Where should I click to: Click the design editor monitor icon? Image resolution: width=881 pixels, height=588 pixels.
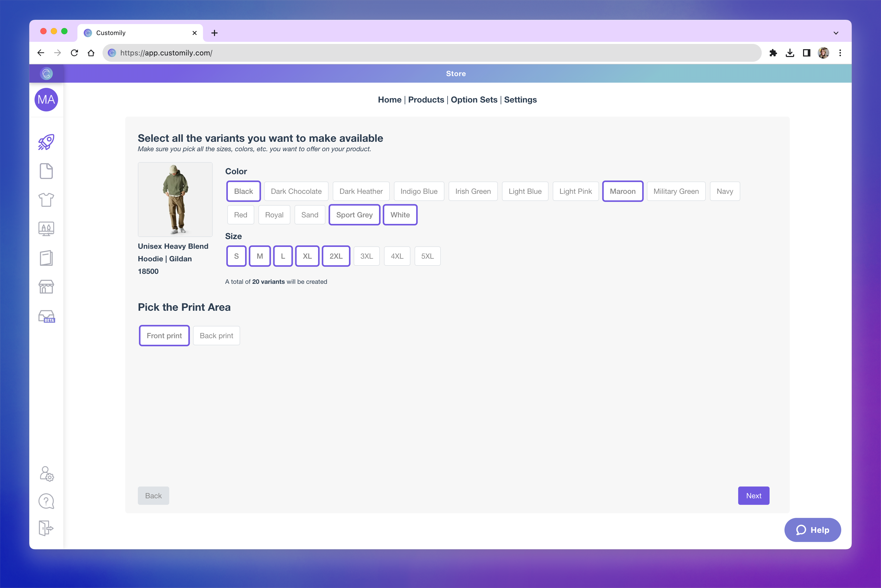click(x=46, y=228)
